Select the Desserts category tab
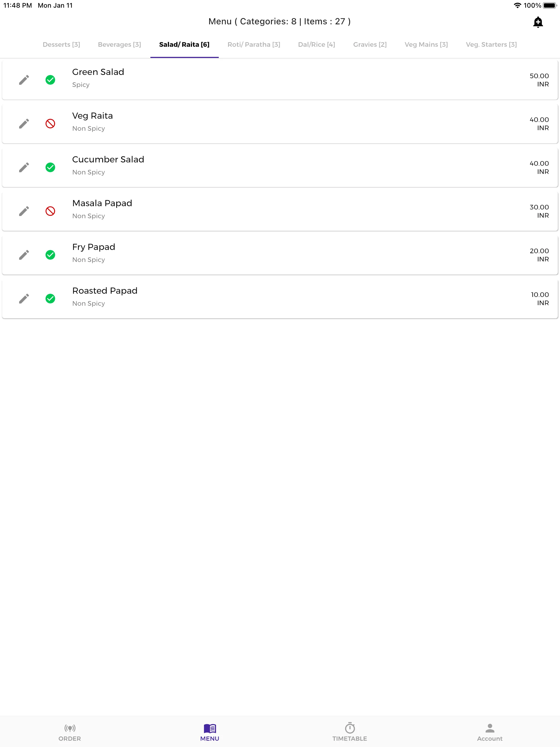Image resolution: width=560 pixels, height=747 pixels. (x=61, y=44)
